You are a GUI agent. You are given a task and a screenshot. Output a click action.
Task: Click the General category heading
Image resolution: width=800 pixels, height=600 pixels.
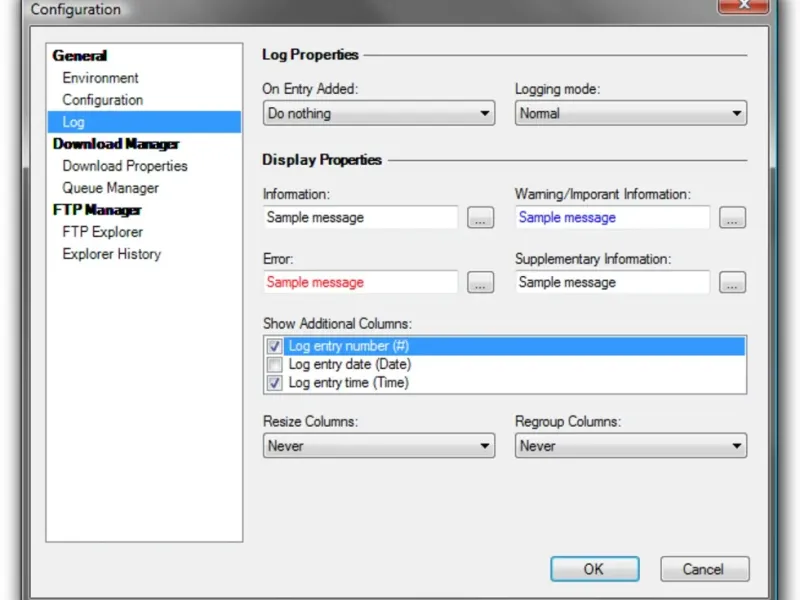(80, 56)
